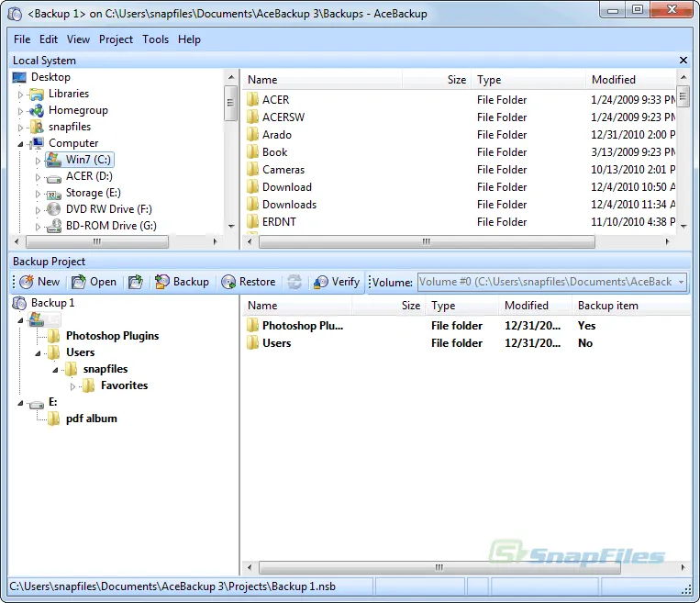Collapse the Computer tree node
The height and width of the screenshot is (603, 700).
(x=20, y=144)
